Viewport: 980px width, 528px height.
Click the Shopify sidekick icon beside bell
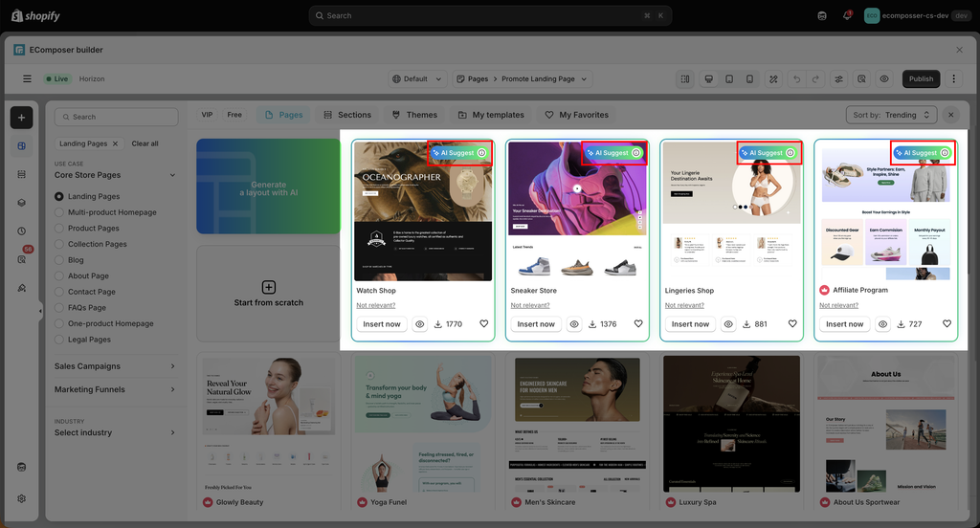point(822,15)
